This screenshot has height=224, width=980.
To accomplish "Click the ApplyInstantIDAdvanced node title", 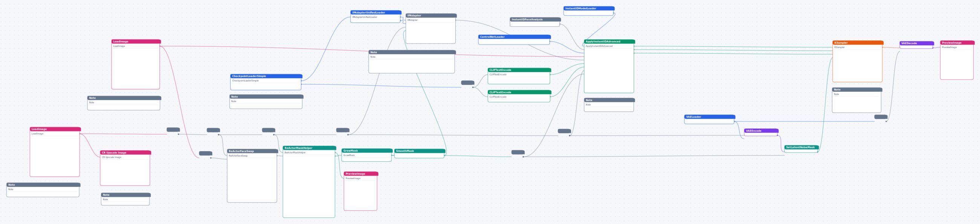I will (609, 42).
